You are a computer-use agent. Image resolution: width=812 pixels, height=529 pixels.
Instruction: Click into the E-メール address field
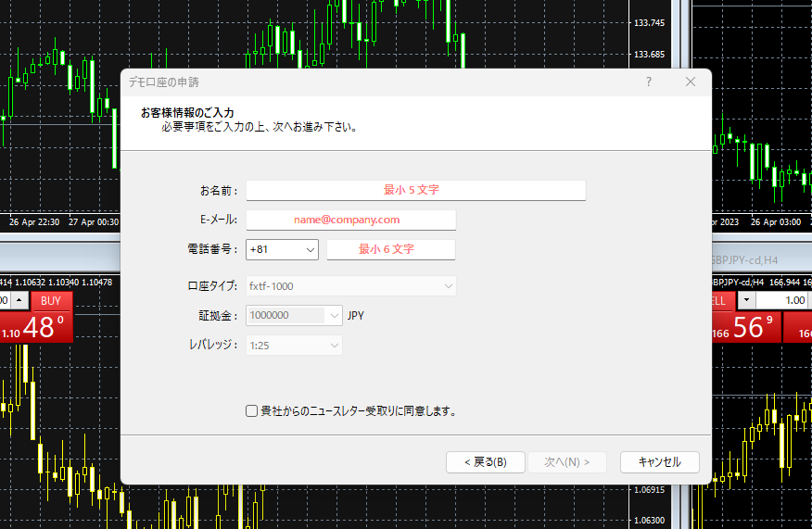350,220
